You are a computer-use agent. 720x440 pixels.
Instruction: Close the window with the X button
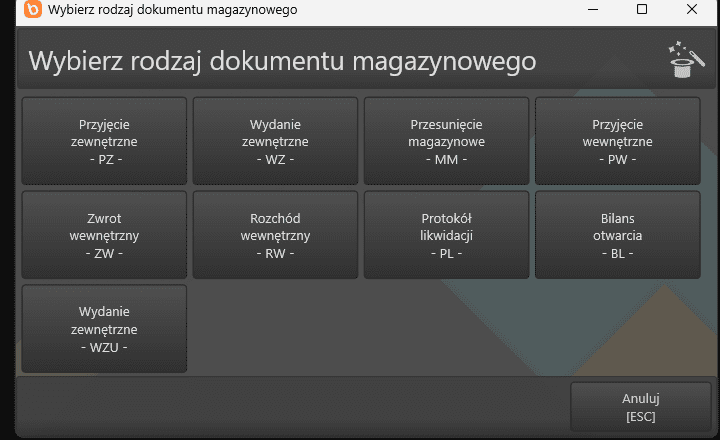(692, 10)
